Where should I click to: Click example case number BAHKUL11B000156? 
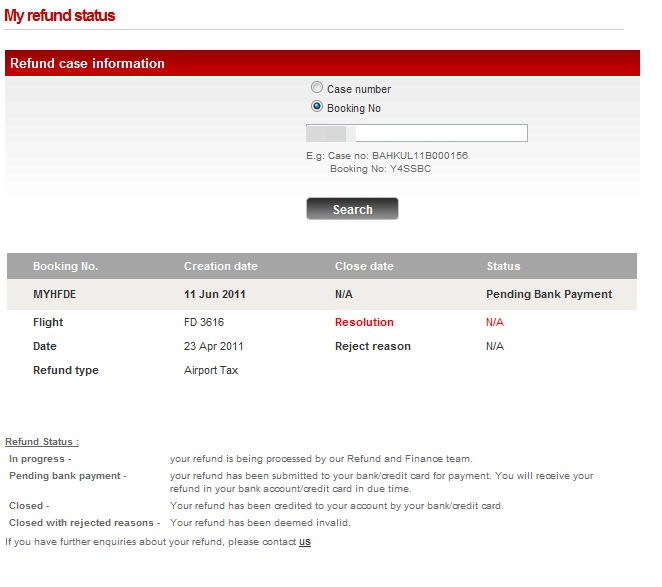tap(420, 156)
